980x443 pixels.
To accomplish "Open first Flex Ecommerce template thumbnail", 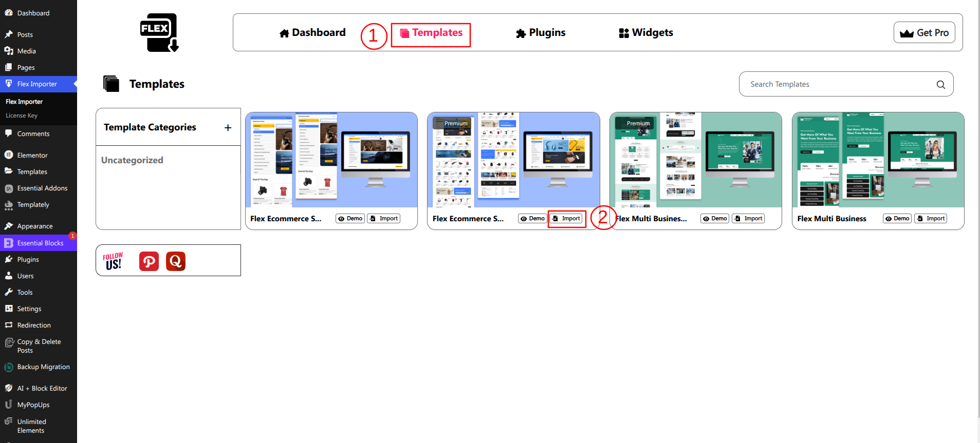I will coord(331,160).
